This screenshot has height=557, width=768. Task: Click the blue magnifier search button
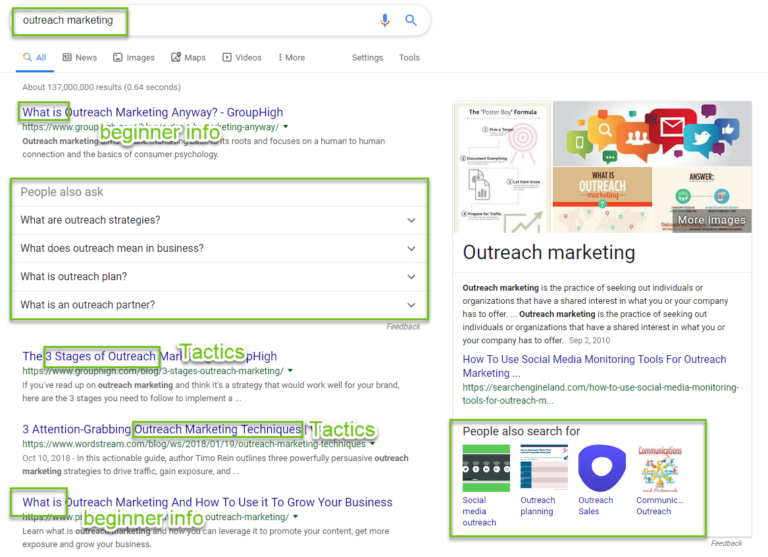click(x=410, y=20)
